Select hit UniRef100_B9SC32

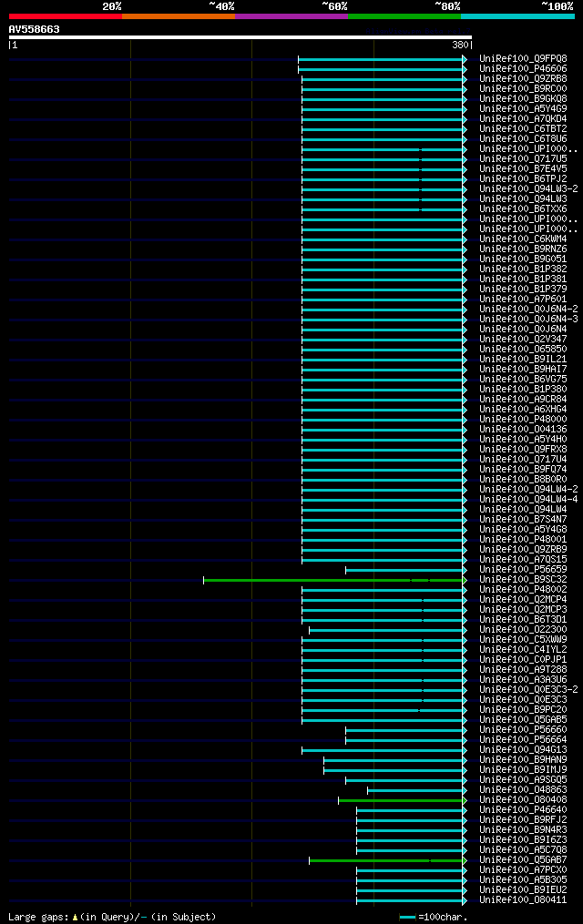(523, 580)
